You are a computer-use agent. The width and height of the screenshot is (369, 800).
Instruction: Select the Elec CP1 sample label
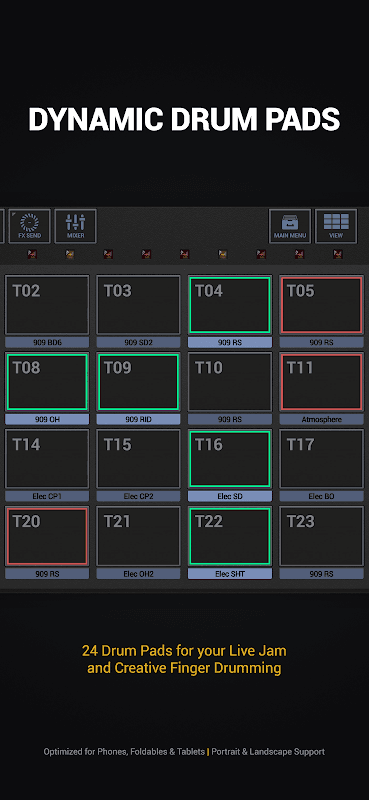tap(47, 496)
